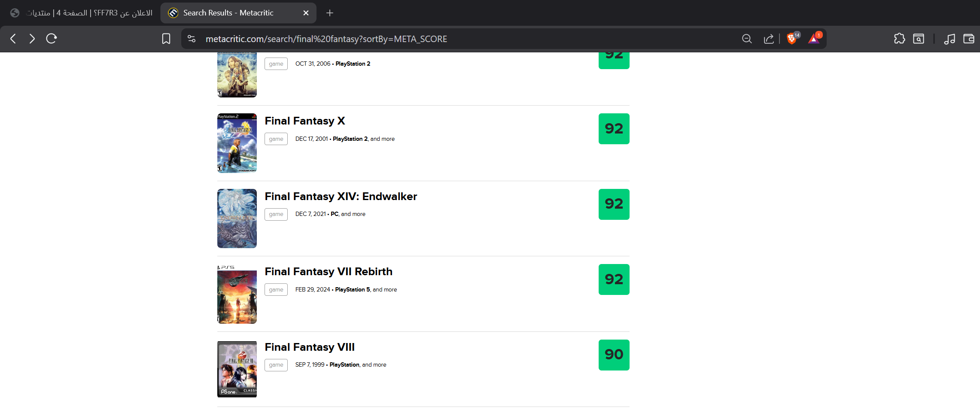Viewport: 980px width, 413px height.
Task: Click the game tag beside OCT 31, 2006
Action: point(276,64)
